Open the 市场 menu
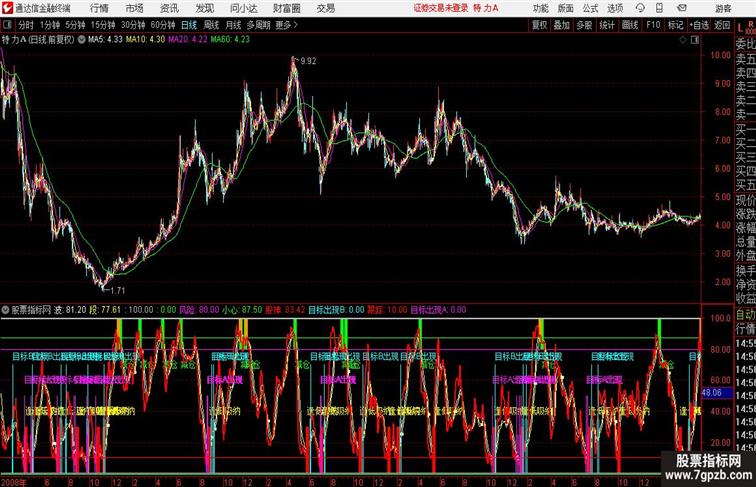This screenshot has width=756, height=487. pos(135,8)
